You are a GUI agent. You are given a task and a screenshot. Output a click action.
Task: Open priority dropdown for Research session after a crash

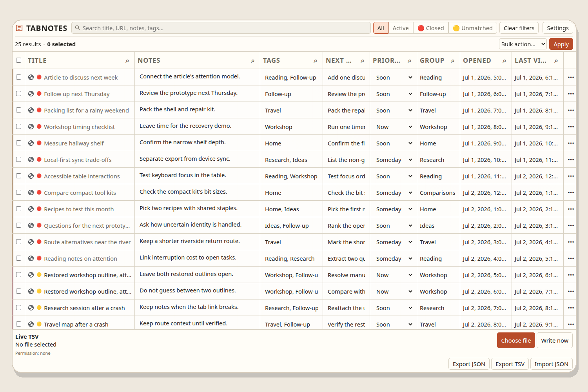pos(394,308)
